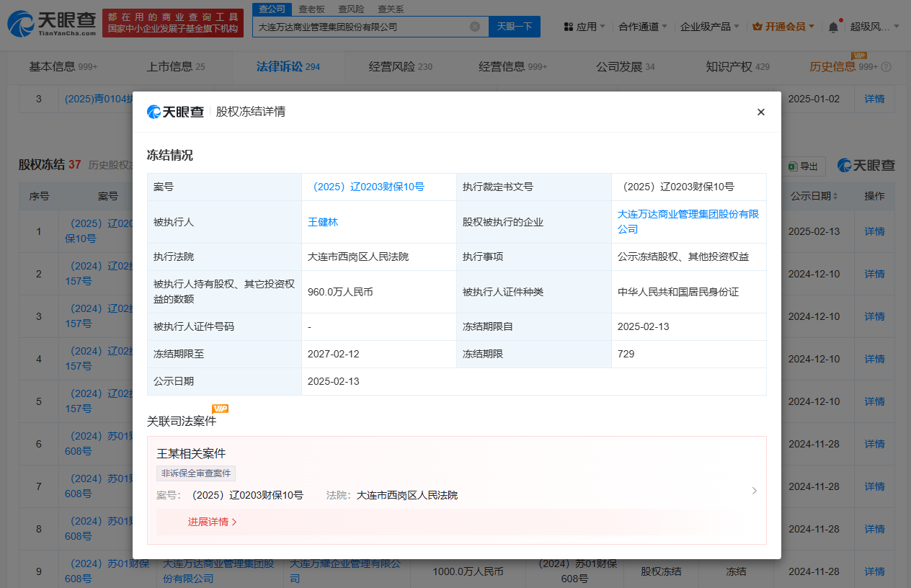Click the 非诉保全审查案件 tag

(196, 473)
